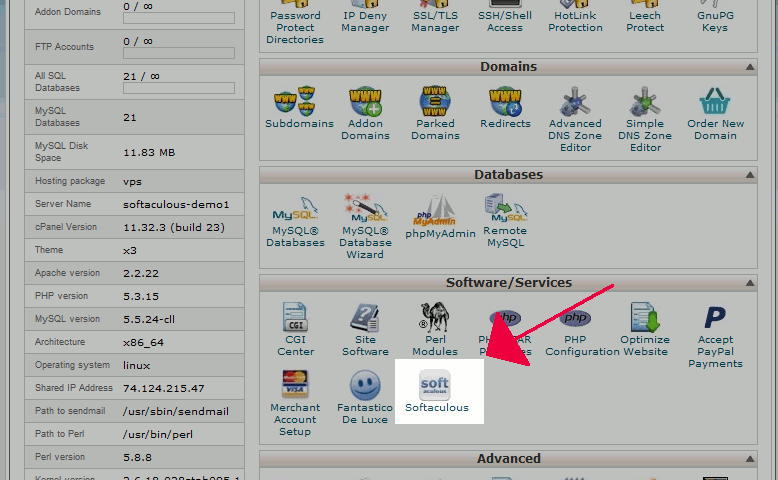This screenshot has width=778, height=480.
Task: Select the Architecture x86_64 value
Action: point(143,343)
